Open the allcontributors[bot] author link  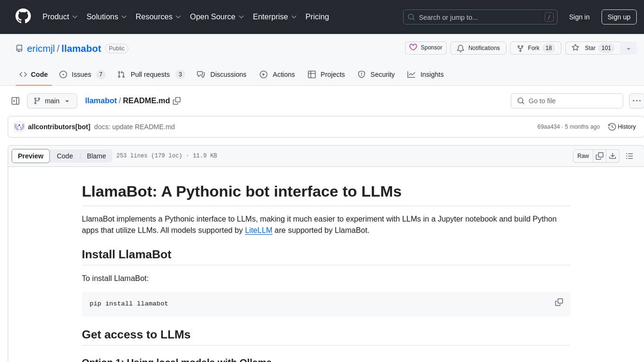pyautogui.click(x=59, y=127)
